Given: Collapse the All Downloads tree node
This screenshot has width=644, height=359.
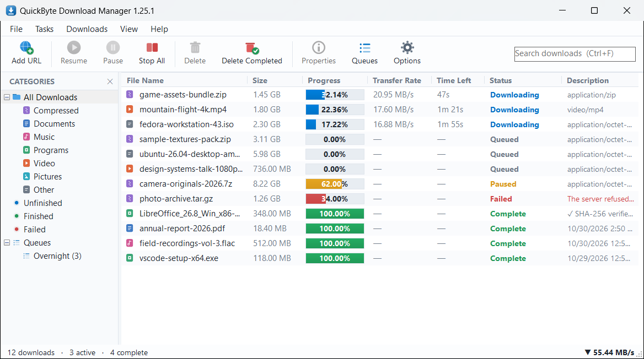Looking at the screenshot, I should 7,97.
